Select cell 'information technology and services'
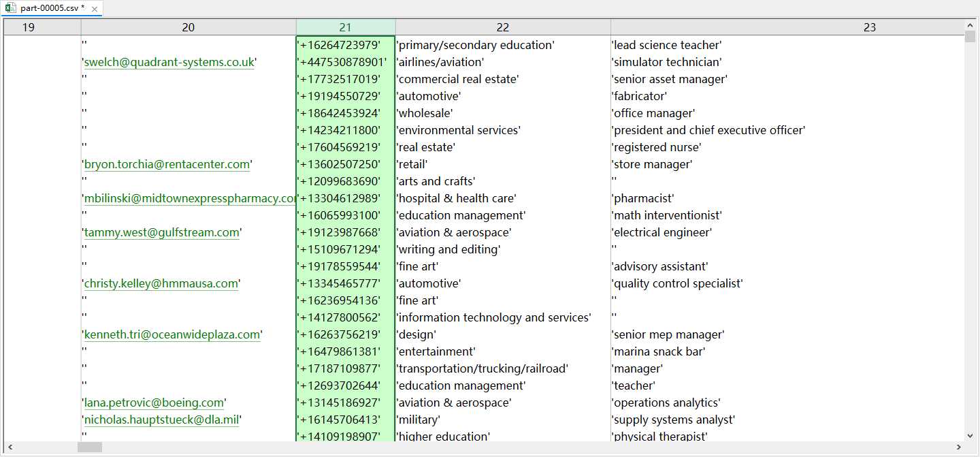The width and height of the screenshot is (980, 457). point(503,317)
